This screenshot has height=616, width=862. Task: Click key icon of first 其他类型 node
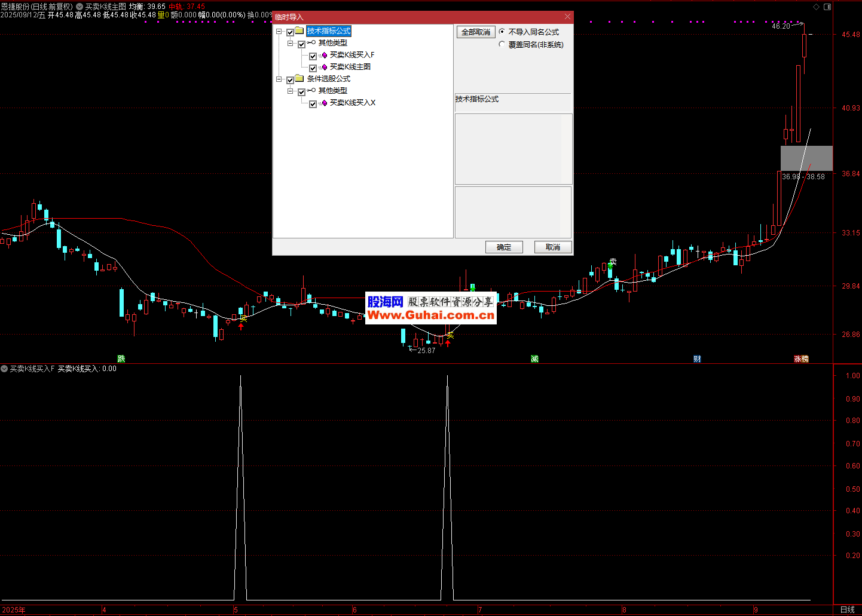(x=311, y=43)
